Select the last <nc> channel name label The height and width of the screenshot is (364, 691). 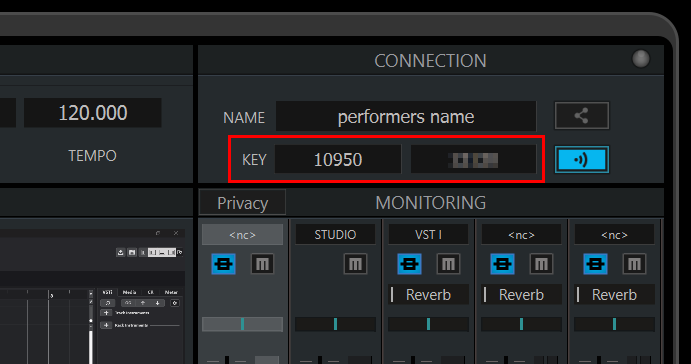point(614,234)
